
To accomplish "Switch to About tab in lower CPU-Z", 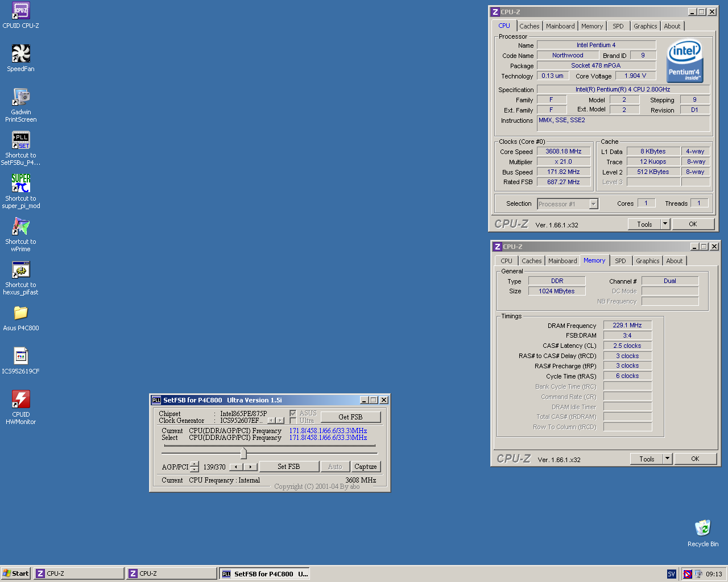I will 675,261.
